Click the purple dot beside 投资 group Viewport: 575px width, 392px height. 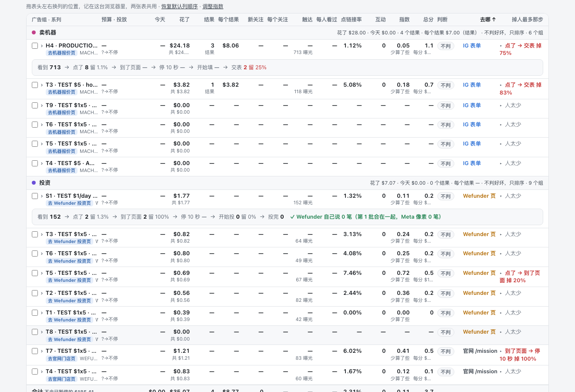tap(34, 183)
